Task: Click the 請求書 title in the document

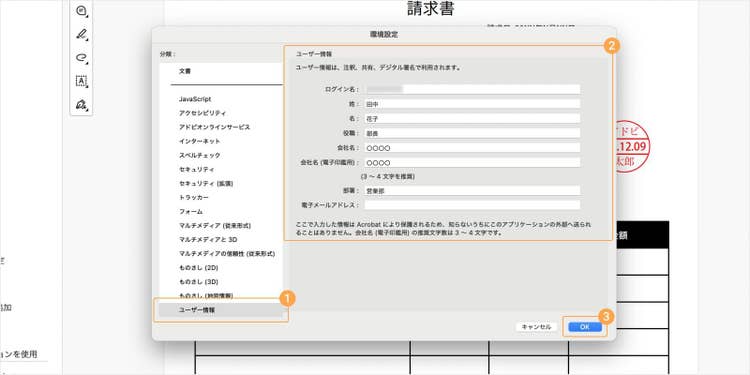Action: click(x=430, y=9)
